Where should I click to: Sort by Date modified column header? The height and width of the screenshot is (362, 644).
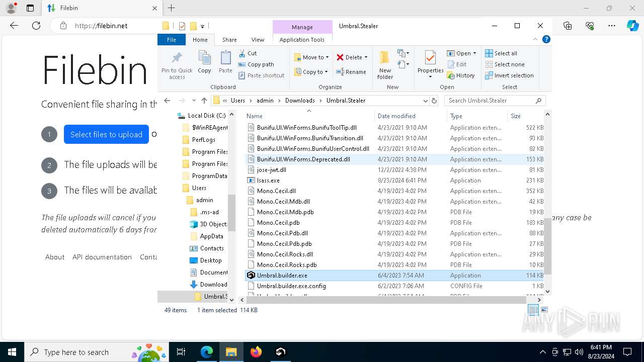[411, 116]
